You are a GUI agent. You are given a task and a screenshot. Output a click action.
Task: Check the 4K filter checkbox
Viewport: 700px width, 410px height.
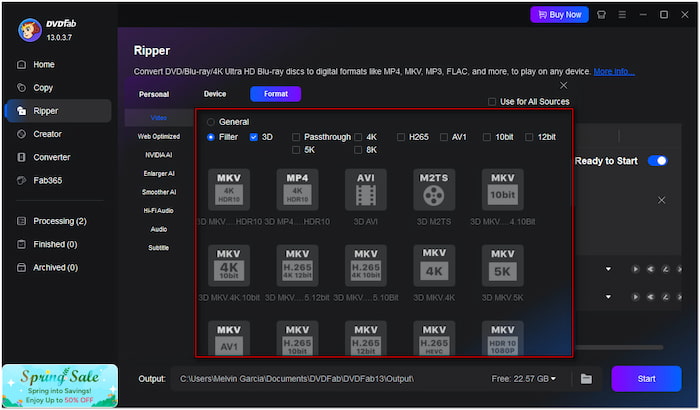(x=358, y=137)
